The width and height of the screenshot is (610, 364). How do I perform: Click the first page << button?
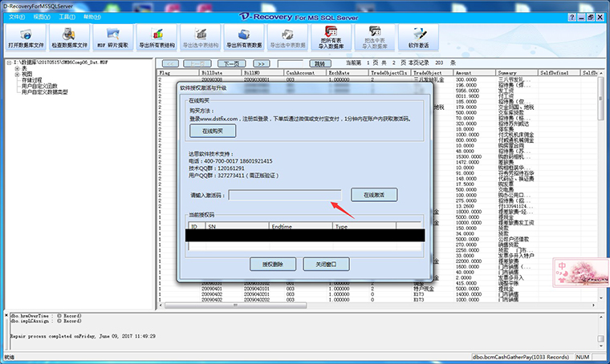click(170, 63)
